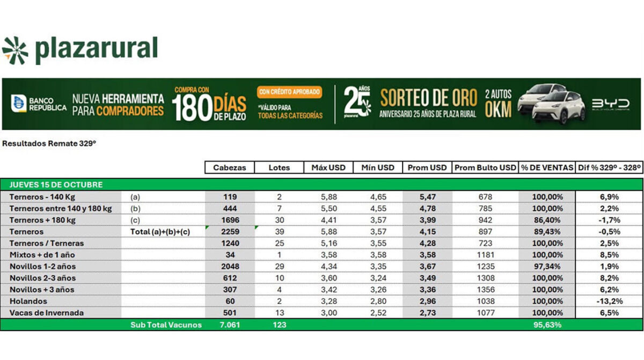
Task: Click the 'Prom Bulto USD' column header
Action: click(485, 167)
